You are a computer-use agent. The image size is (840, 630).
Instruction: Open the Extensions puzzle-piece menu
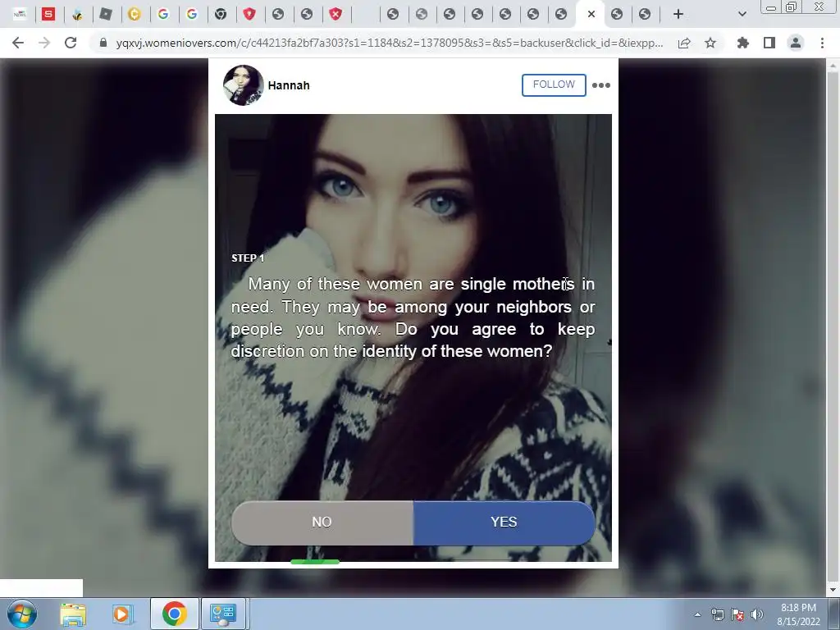coord(742,43)
